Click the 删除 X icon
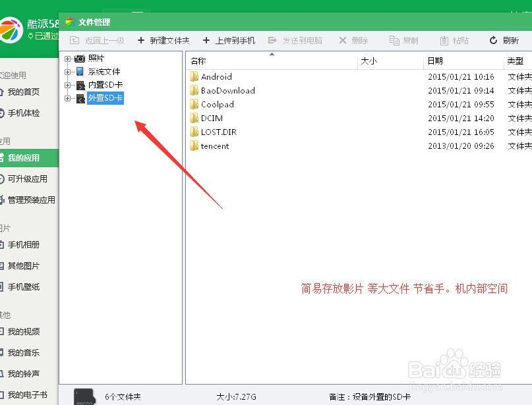532x405 pixels. (x=343, y=40)
